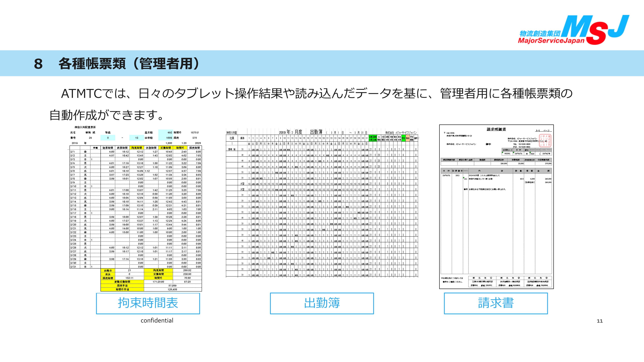Click the 請求書 label box

pyautogui.click(x=496, y=303)
